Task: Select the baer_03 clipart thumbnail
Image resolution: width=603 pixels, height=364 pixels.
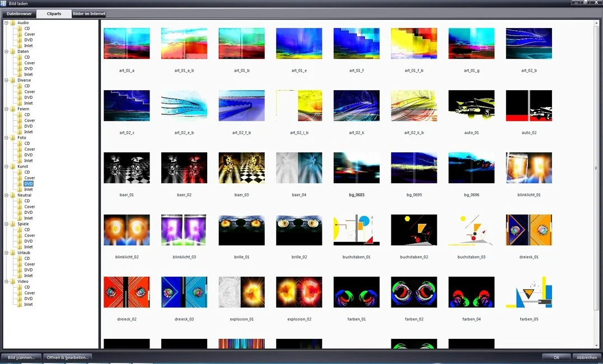Action: click(x=241, y=168)
